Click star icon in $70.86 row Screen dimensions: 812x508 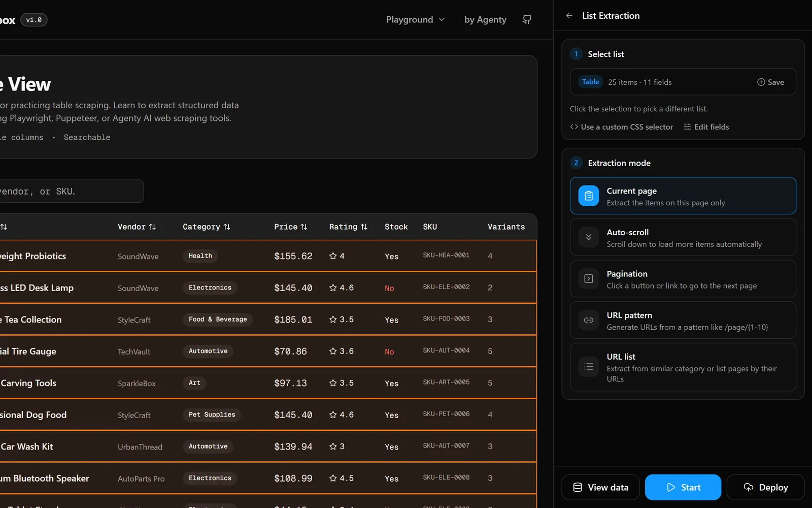[333, 351]
